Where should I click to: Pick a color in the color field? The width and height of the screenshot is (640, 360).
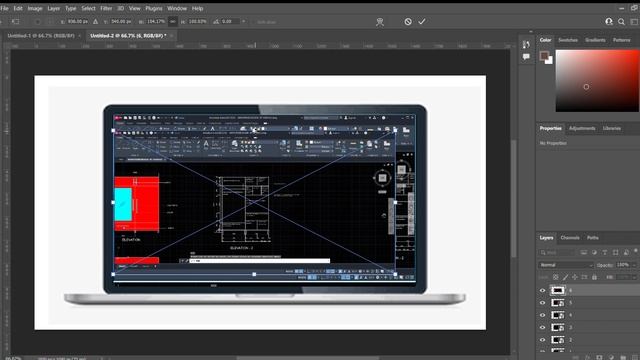pyautogui.click(x=597, y=81)
